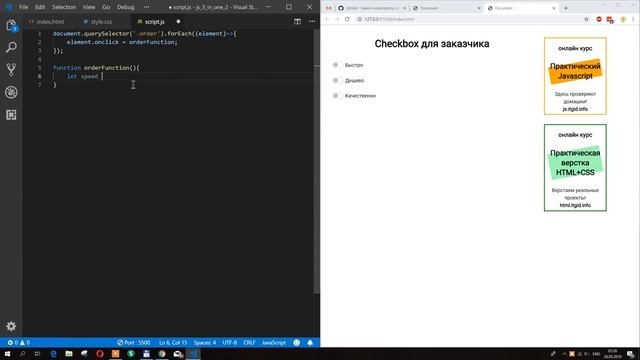
Task: Open the Selection menu
Action: pos(64,7)
